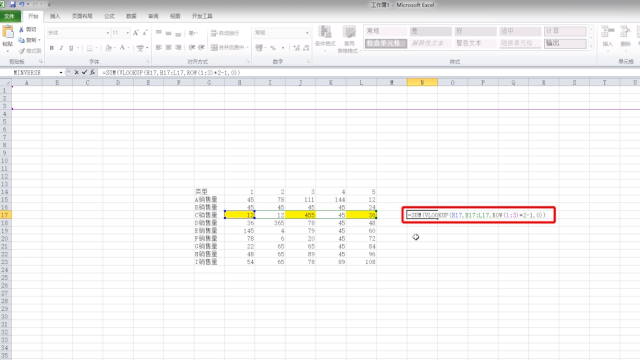Apply Bad (差) cell style
Image resolution: width=640 pixels, height=360 pixels.
point(430,31)
